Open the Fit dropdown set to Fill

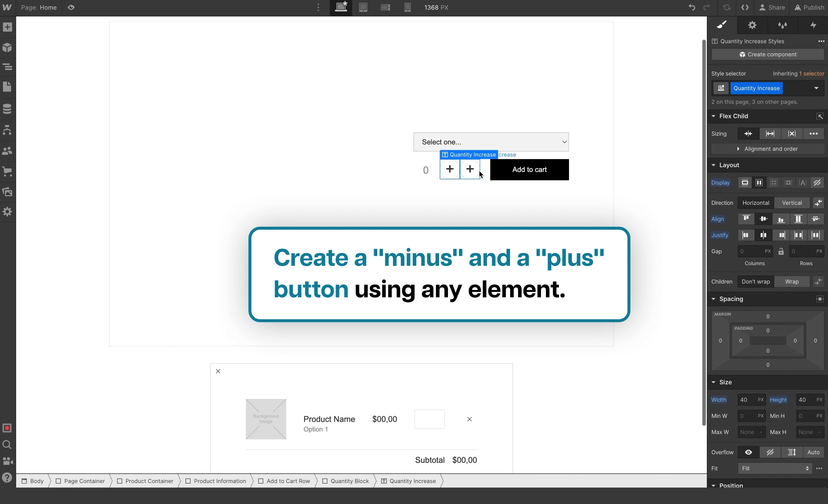[x=775, y=468]
